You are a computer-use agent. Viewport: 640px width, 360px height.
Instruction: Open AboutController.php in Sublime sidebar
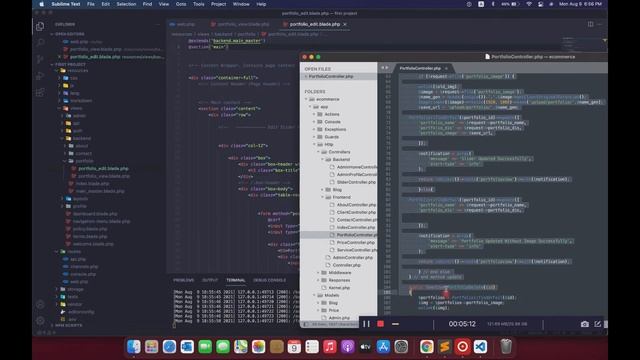point(356,204)
